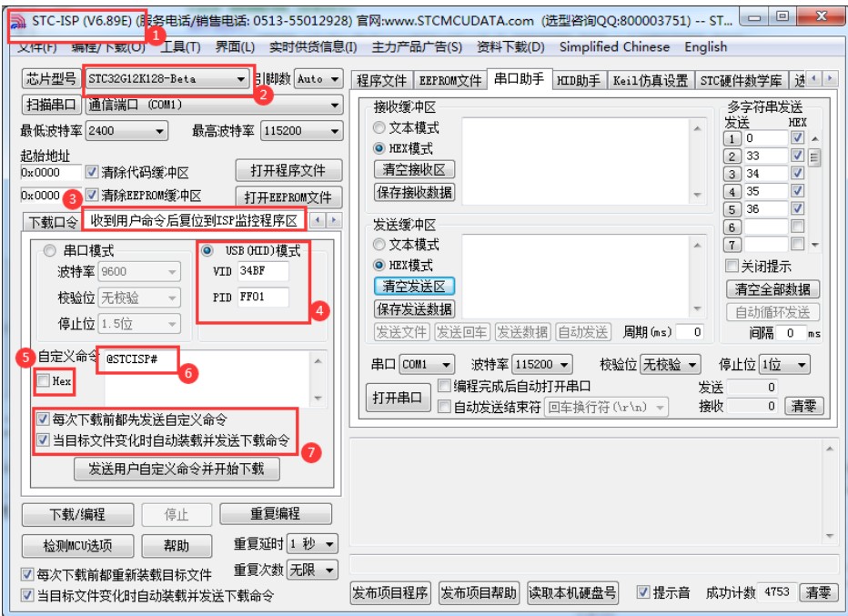Switch to EEPROM文件 tab
848x616 pixels.
tap(450, 81)
